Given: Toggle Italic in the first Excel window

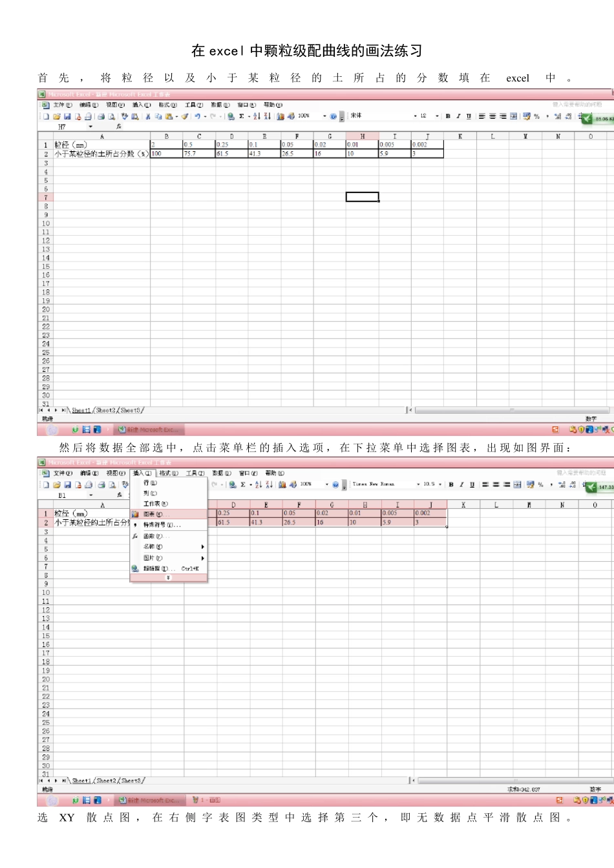Looking at the screenshot, I should pyautogui.click(x=458, y=116).
